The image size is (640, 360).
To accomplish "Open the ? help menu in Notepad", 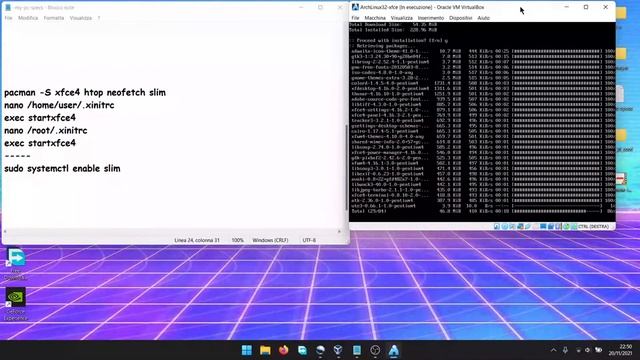I will pyautogui.click(x=99, y=18).
